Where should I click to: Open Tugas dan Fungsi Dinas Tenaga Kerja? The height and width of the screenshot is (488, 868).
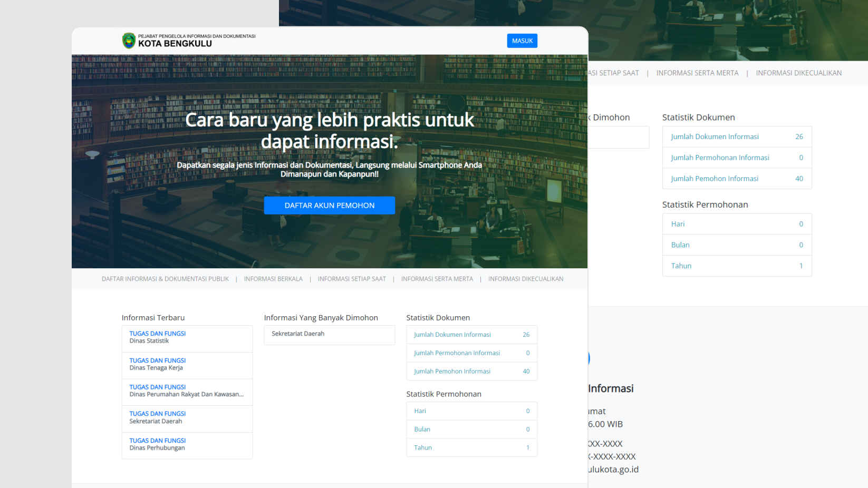187,366
